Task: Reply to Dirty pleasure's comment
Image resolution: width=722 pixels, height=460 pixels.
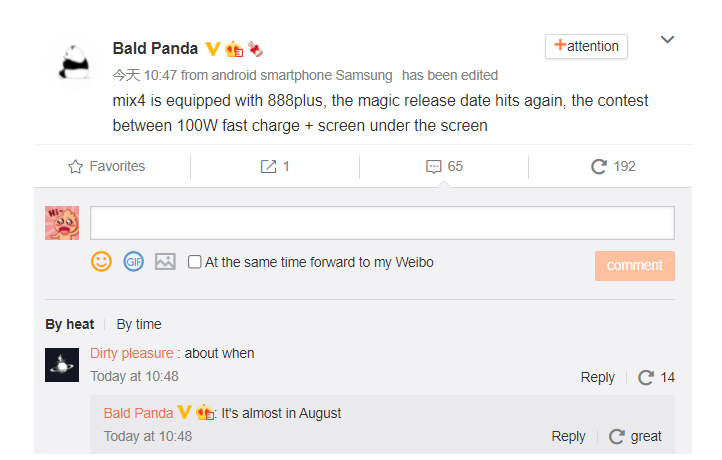Action: (x=597, y=377)
